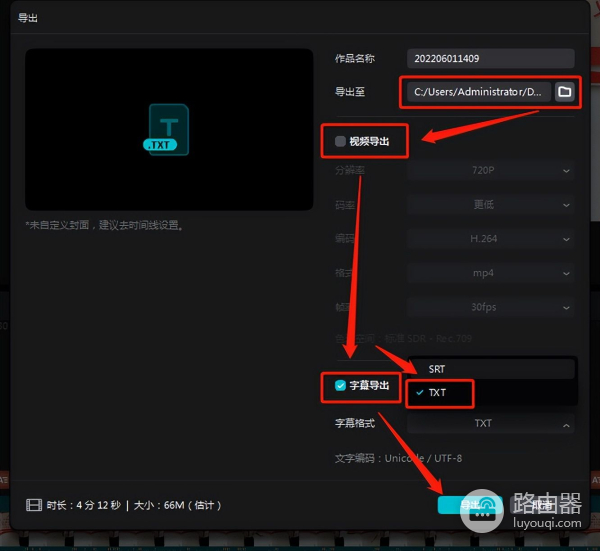Image resolution: width=600 pixels, height=551 pixels.
Task: Click the .TXT file preview icon
Action: (166, 130)
